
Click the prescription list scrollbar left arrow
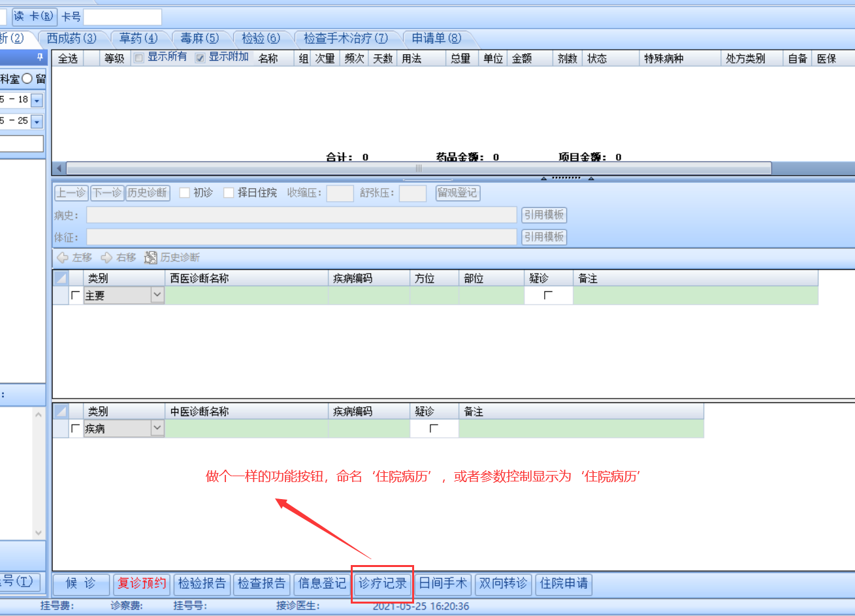tap(59, 169)
